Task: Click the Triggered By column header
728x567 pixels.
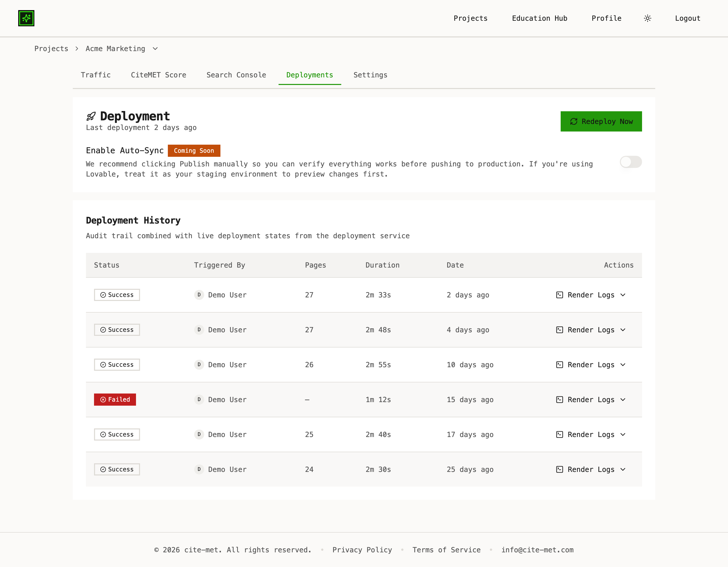Action: (220, 265)
